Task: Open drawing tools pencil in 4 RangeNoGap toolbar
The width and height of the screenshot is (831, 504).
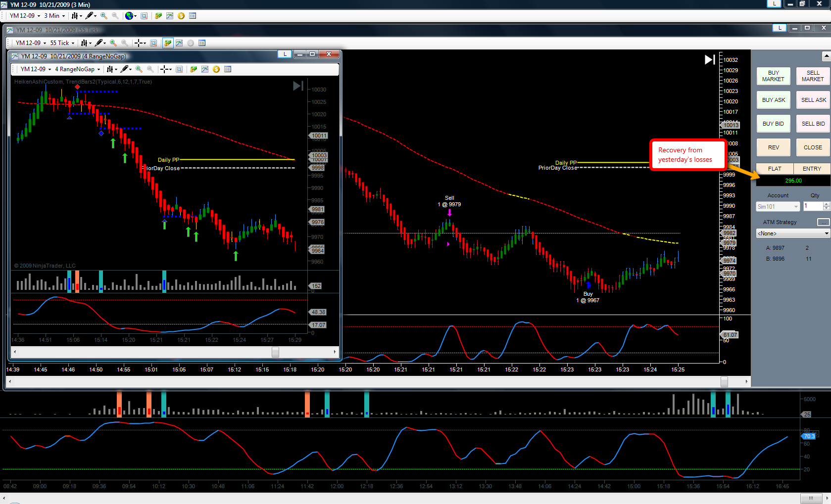Action: pyautogui.click(x=126, y=69)
